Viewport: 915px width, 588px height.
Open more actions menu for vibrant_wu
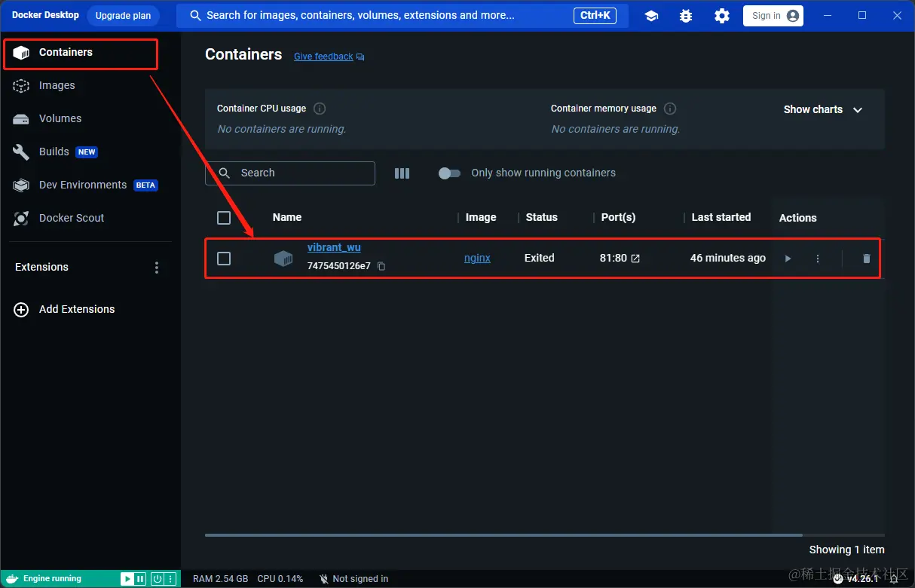[818, 258]
